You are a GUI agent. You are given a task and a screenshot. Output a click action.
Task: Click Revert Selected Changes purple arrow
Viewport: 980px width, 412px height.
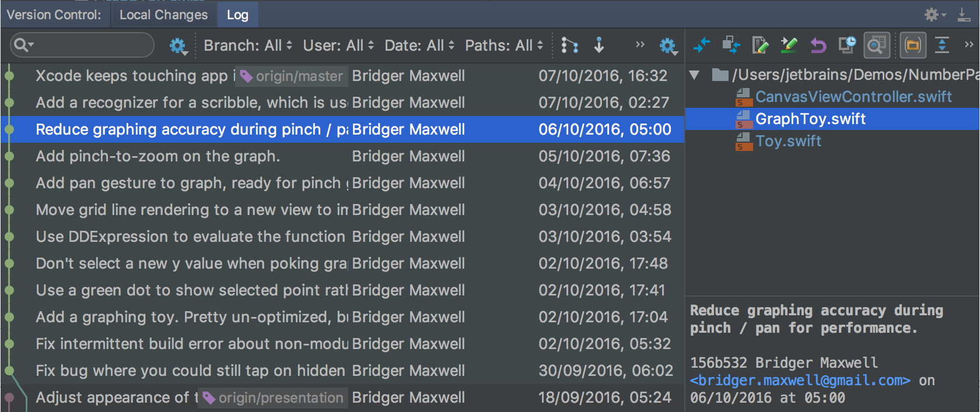(818, 45)
